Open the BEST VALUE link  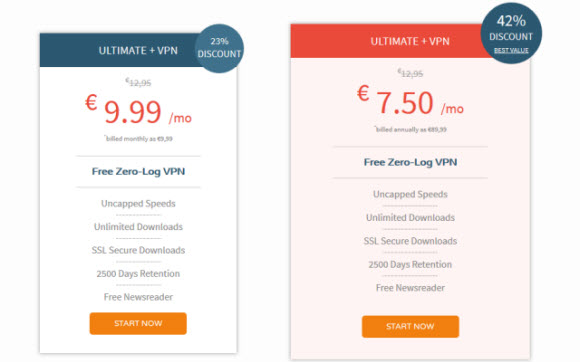[x=511, y=51]
